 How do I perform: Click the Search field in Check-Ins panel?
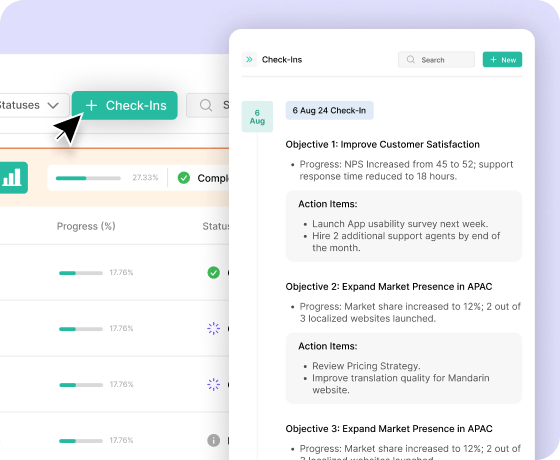pos(436,60)
